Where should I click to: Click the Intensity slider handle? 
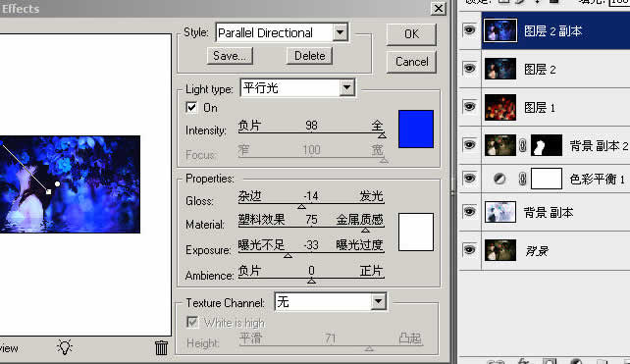click(382, 135)
